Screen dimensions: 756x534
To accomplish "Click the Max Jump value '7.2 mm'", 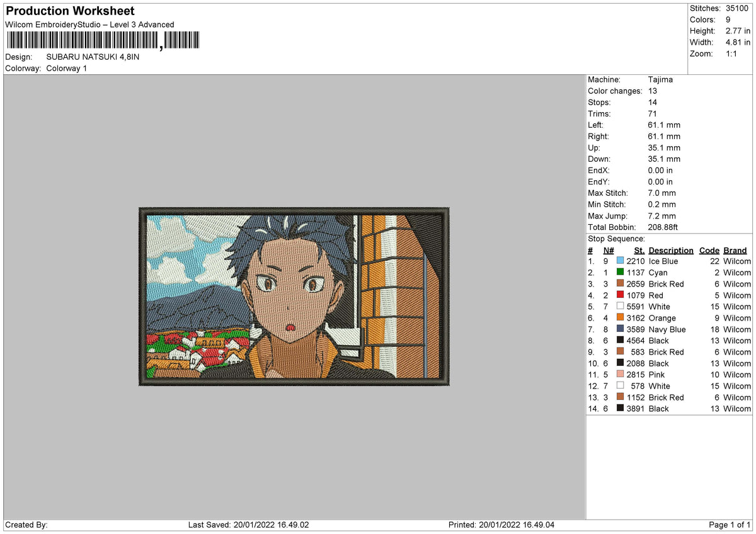I will click(662, 216).
